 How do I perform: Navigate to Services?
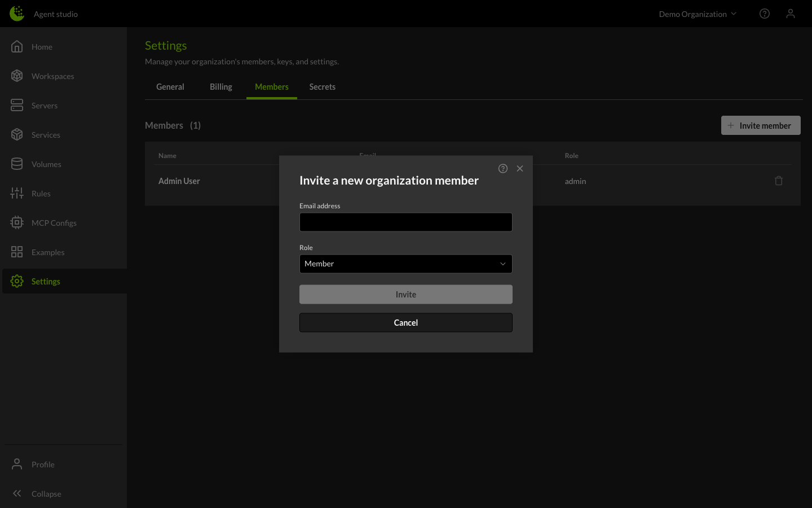click(x=45, y=134)
